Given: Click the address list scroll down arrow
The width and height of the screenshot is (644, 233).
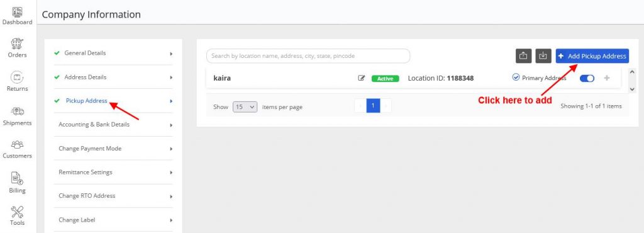Looking at the screenshot, I should click(632, 89).
